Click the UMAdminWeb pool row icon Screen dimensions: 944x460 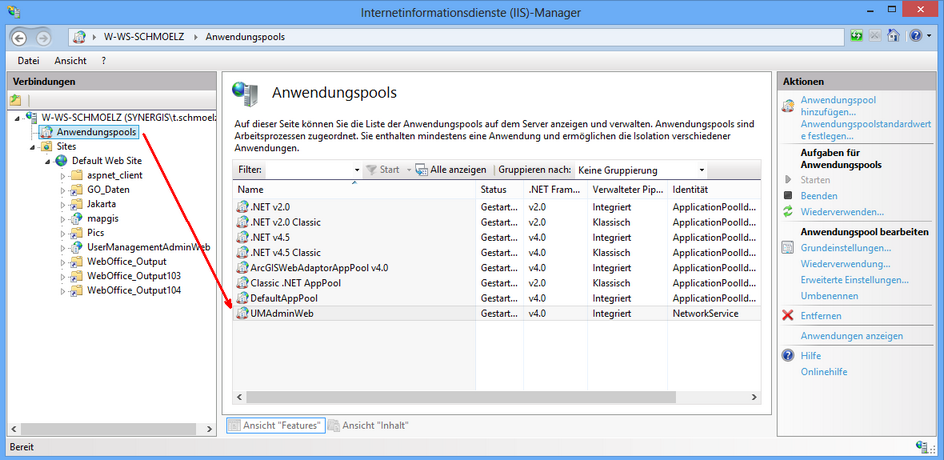click(x=242, y=313)
